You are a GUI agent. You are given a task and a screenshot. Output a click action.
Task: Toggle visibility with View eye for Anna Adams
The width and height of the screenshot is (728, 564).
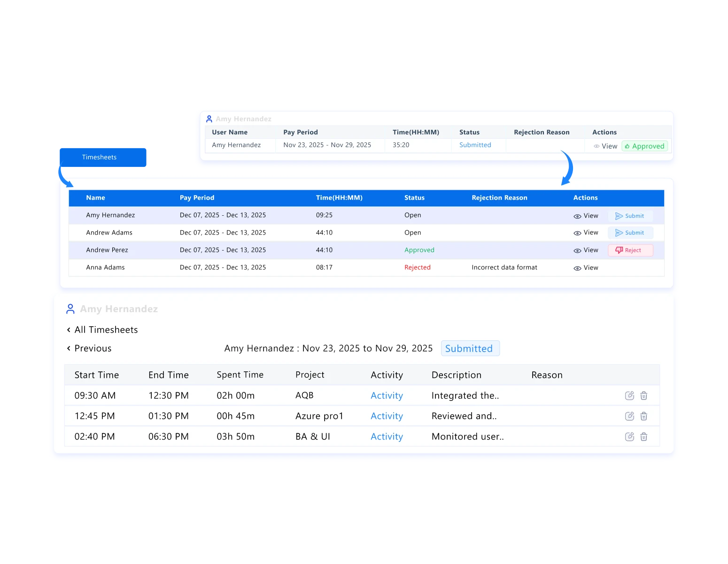[x=578, y=267]
